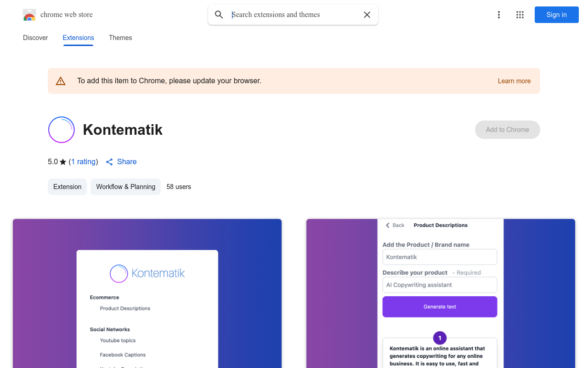Click the share icon beside Share
Image resolution: width=588 pixels, height=368 pixels.
pos(109,162)
